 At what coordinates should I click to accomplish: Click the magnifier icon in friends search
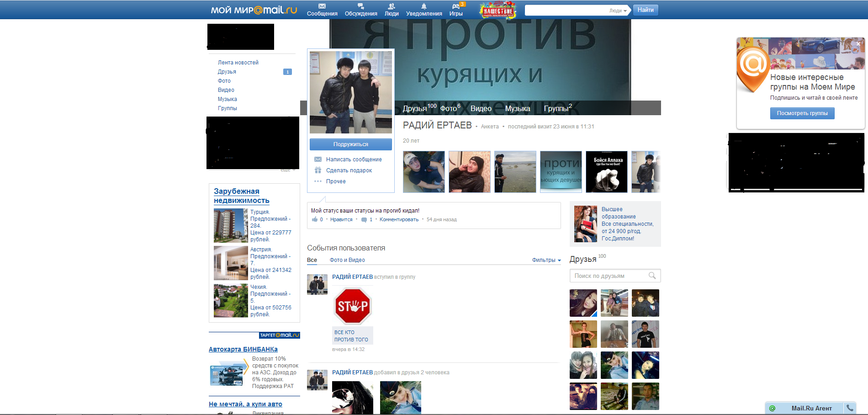pos(652,276)
